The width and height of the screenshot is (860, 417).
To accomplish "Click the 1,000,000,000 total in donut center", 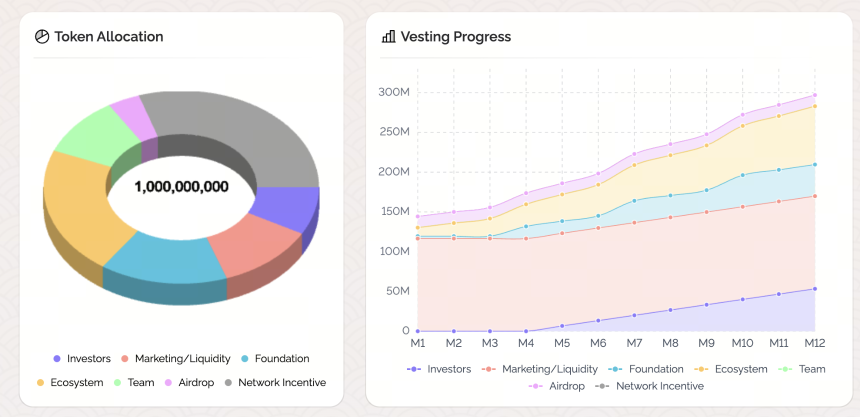I will tap(182, 187).
